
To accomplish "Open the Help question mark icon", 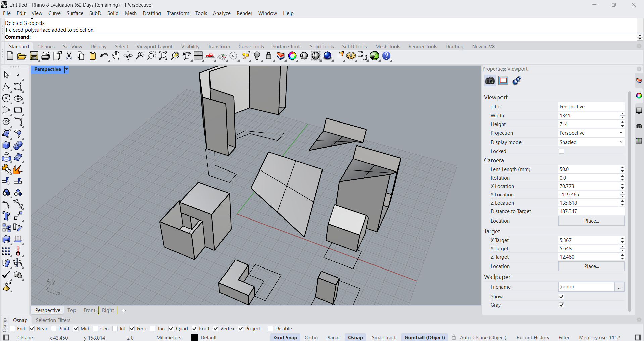I will [x=386, y=56].
